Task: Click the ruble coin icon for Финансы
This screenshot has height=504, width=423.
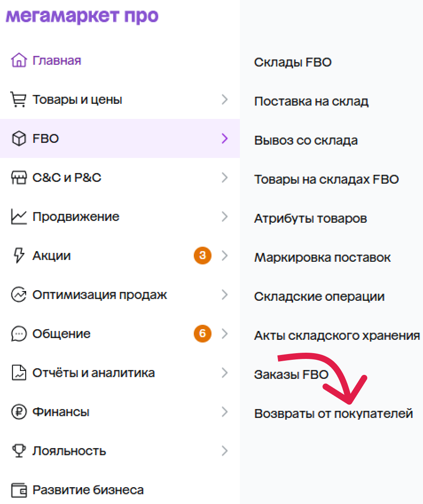Action: pos(19,412)
